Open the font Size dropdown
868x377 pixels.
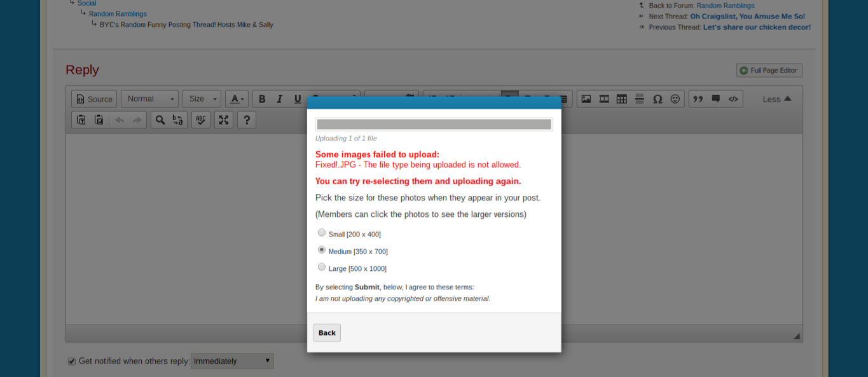[x=202, y=99]
